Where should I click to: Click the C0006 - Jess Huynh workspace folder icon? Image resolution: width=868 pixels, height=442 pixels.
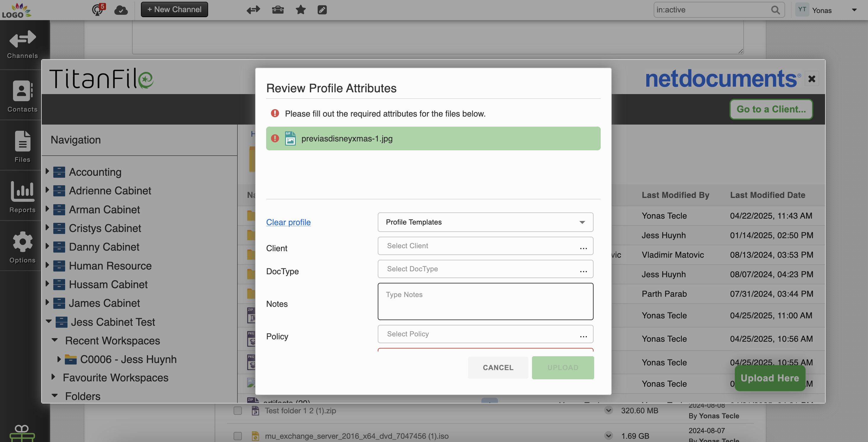tap(70, 359)
